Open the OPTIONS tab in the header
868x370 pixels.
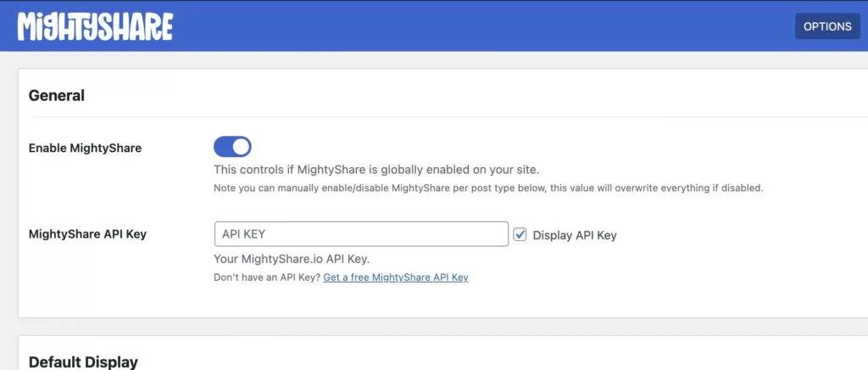point(826,26)
